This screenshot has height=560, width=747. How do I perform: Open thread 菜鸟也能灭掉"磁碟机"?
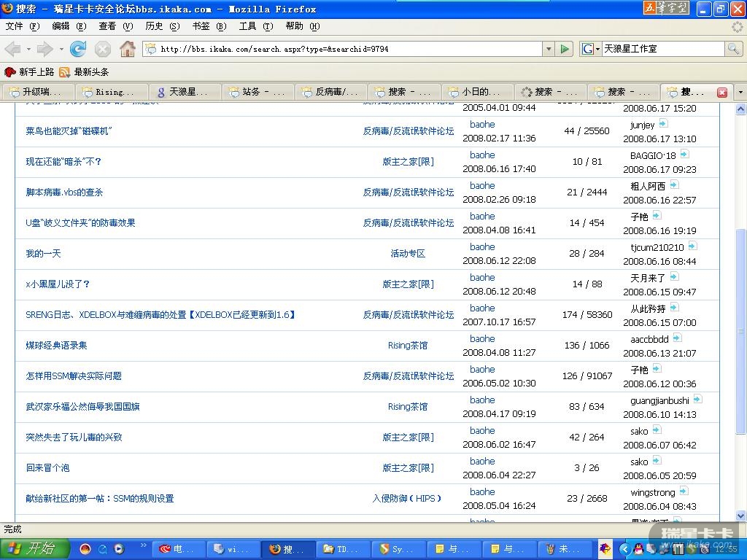click(x=69, y=131)
